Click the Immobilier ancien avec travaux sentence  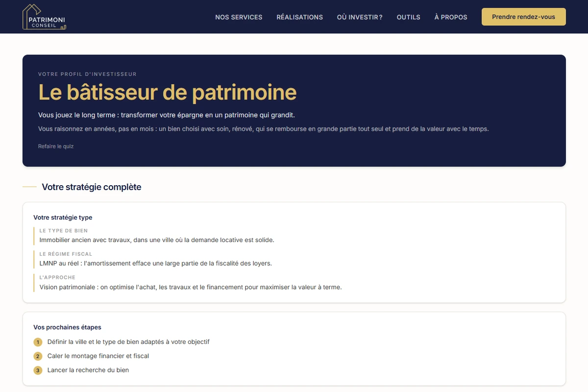(x=157, y=240)
